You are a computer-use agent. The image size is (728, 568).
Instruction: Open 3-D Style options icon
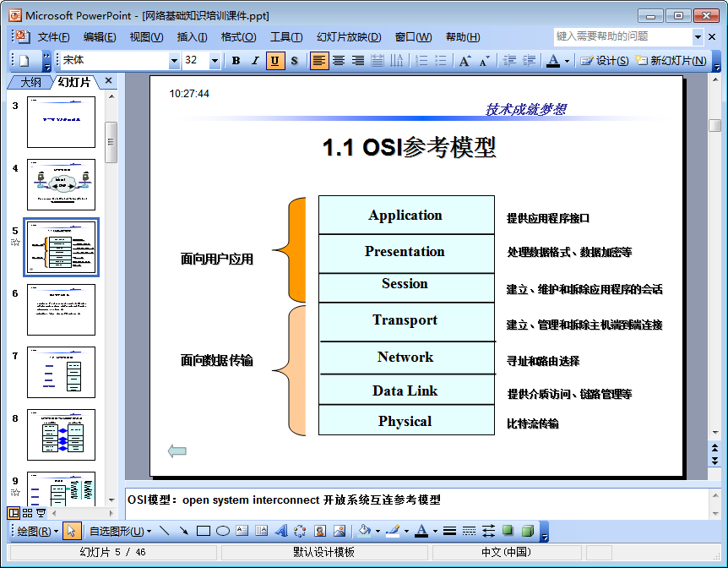pos(528,531)
